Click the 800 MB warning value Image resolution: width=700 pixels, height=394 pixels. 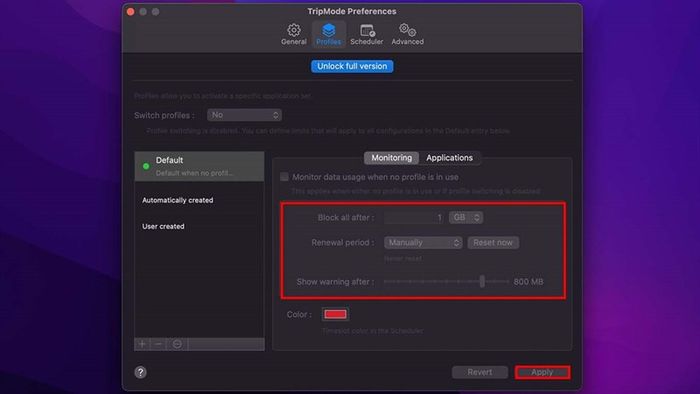pyautogui.click(x=529, y=282)
